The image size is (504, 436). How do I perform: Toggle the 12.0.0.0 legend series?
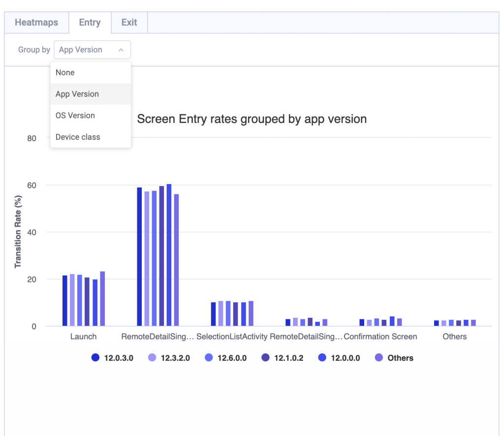339,358
